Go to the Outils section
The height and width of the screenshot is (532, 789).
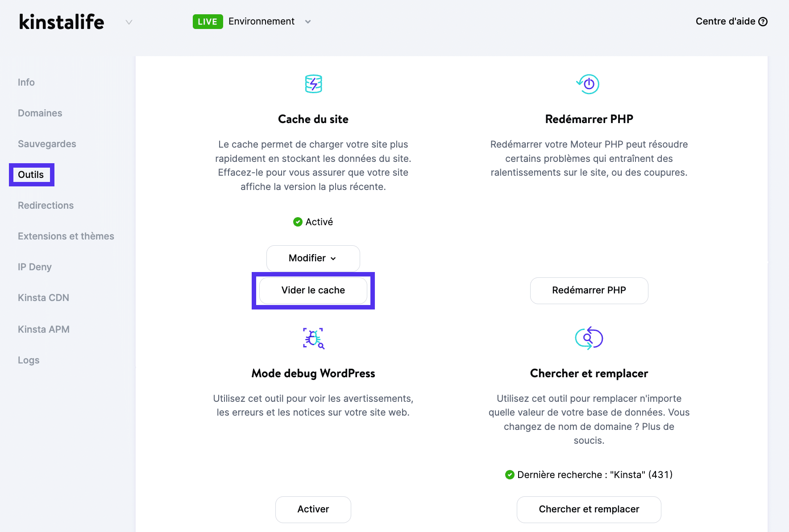point(31,174)
